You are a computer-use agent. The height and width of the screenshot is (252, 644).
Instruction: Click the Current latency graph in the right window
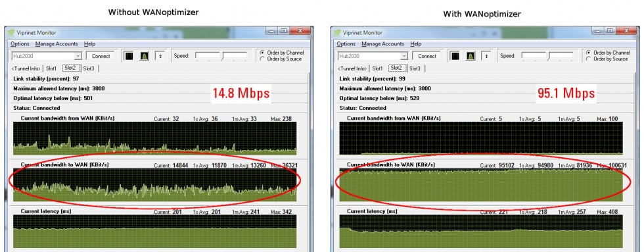[481, 231]
